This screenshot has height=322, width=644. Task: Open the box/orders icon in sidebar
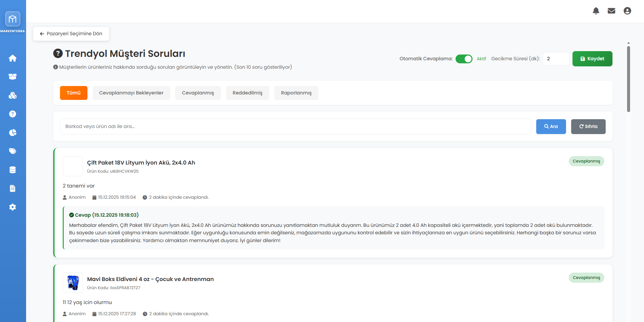click(x=13, y=77)
